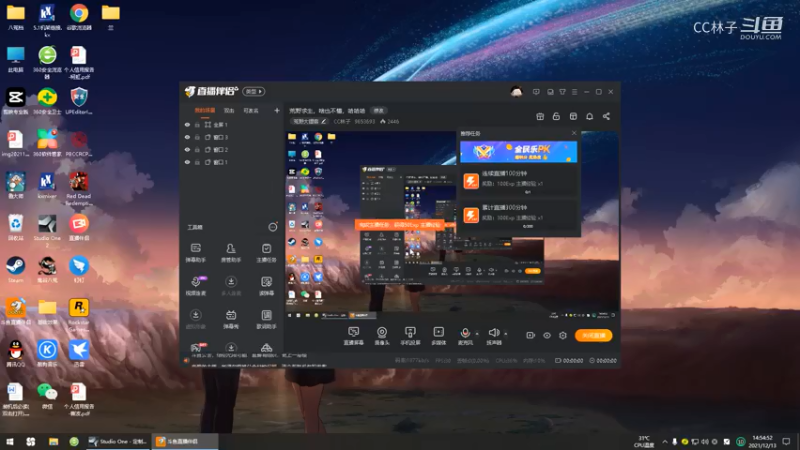Open the 主播任务 tool
800x450 pixels.
[266, 253]
